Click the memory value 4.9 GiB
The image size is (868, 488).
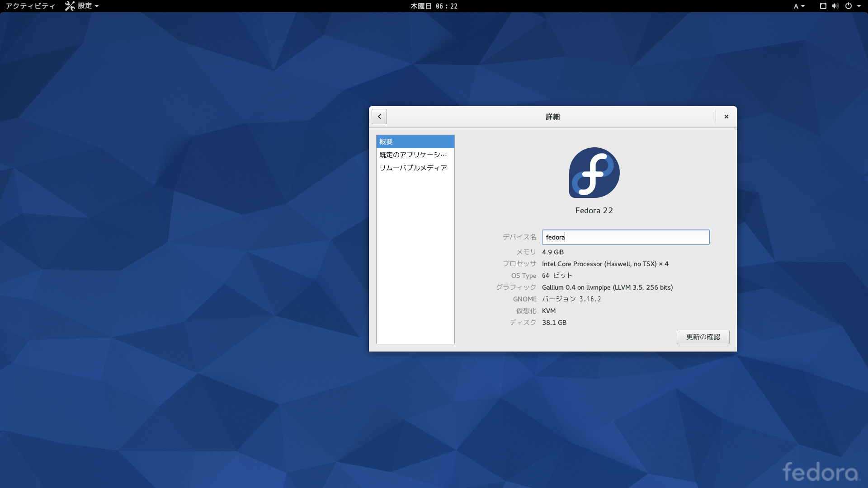[x=553, y=252]
